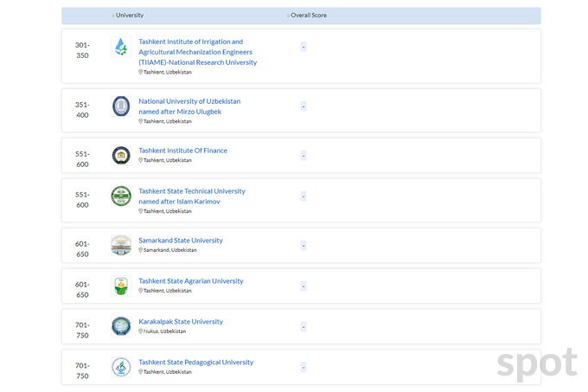The width and height of the screenshot is (588, 392).
Task: Open Tashkent Institute Of Finance link
Action: coord(182,151)
